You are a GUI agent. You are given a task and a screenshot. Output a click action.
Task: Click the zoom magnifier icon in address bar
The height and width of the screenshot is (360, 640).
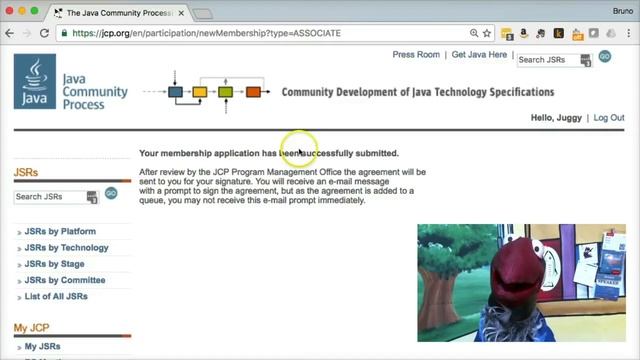473,33
